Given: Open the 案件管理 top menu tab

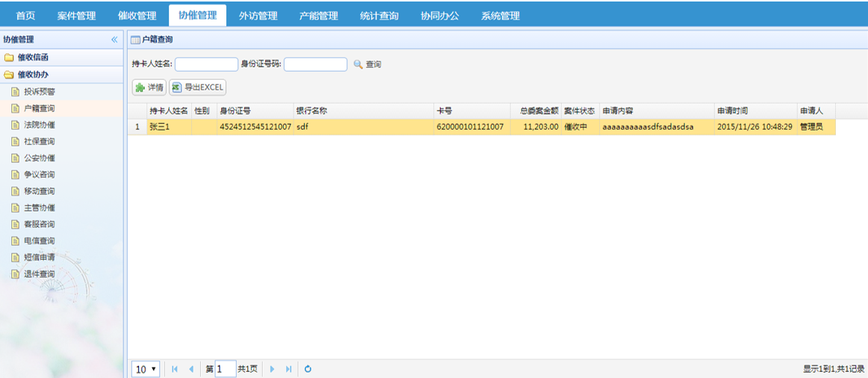Looking at the screenshot, I should pos(77,16).
